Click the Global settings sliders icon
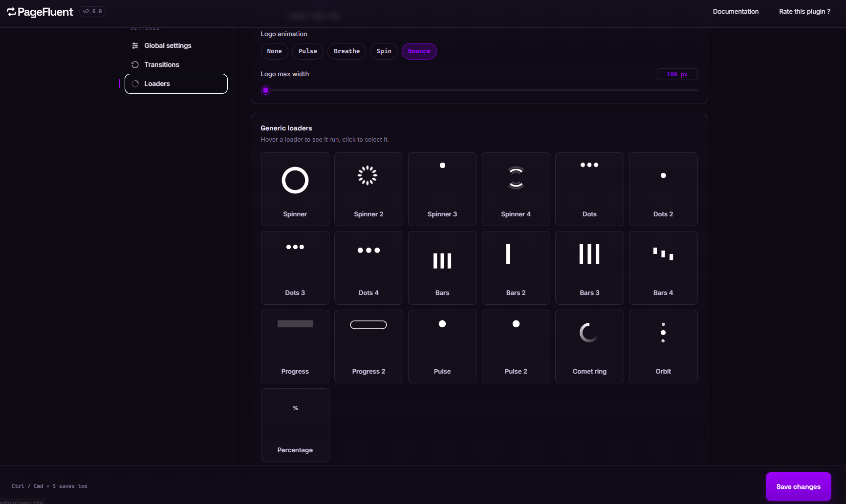The width and height of the screenshot is (846, 504). coord(135,45)
